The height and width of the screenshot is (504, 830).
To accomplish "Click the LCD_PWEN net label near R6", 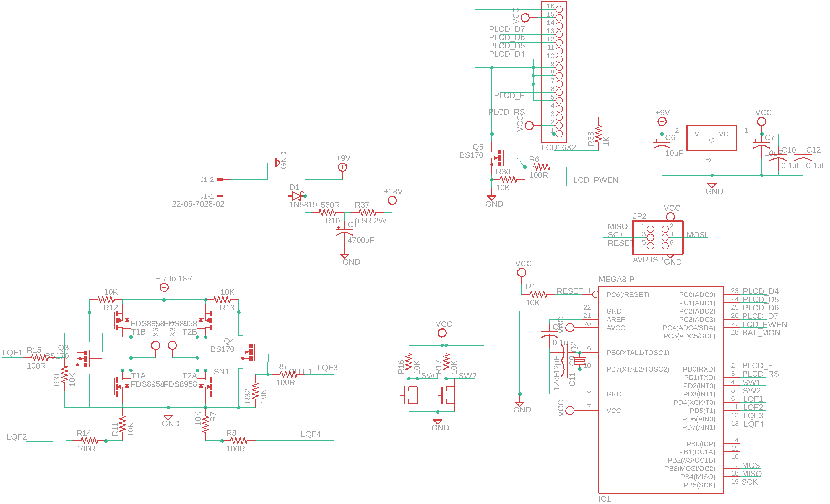I will pyautogui.click(x=595, y=180).
